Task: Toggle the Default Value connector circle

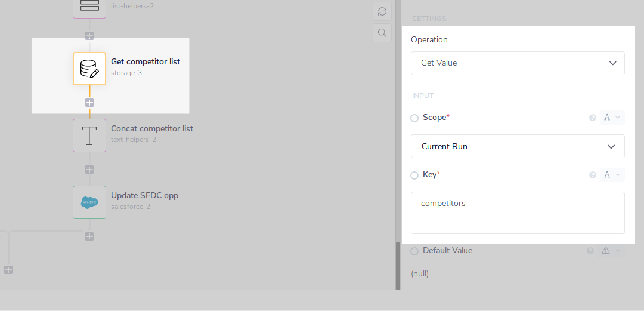Action: pyautogui.click(x=414, y=251)
